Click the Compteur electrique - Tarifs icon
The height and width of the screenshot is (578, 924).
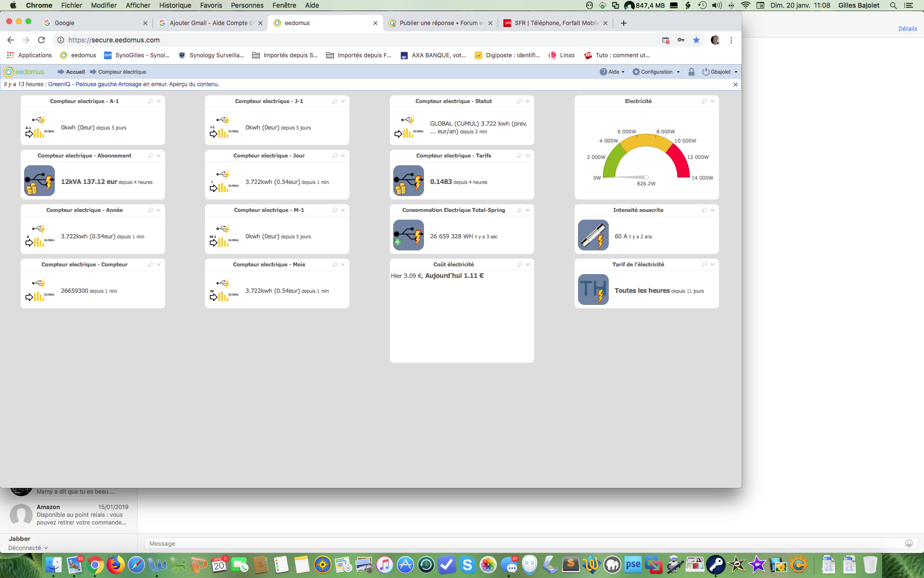tap(409, 181)
